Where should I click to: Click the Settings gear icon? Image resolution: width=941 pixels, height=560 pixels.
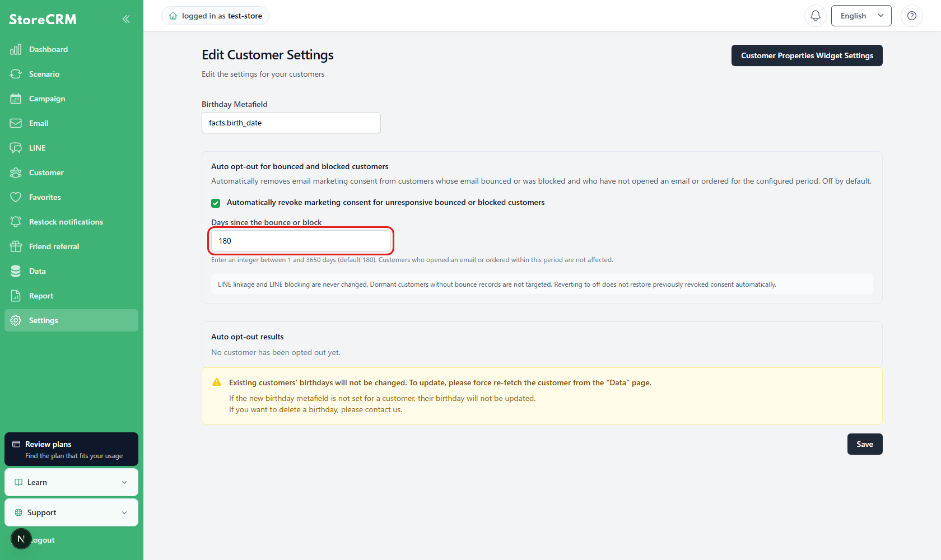pos(16,320)
